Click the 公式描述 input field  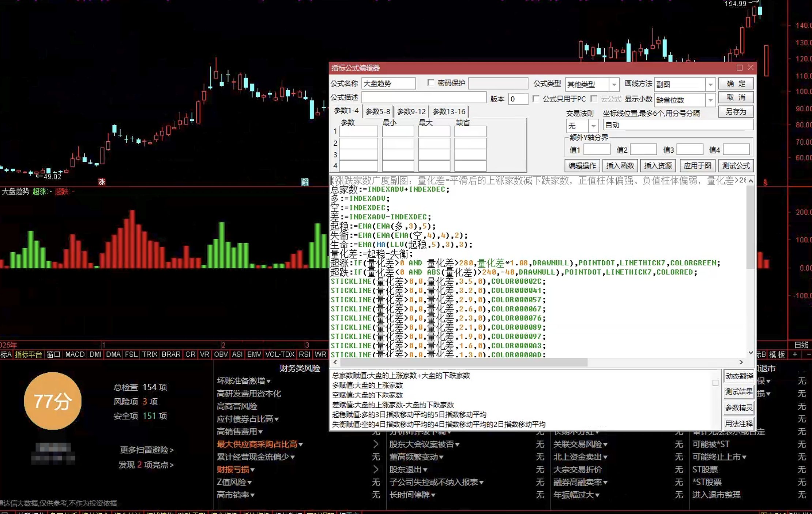point(424,97)
